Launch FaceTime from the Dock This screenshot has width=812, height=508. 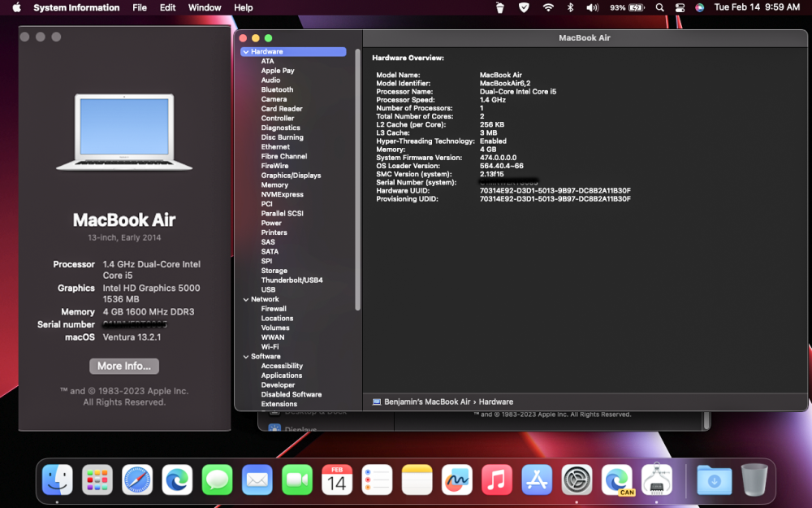click(x=296, y=480)
